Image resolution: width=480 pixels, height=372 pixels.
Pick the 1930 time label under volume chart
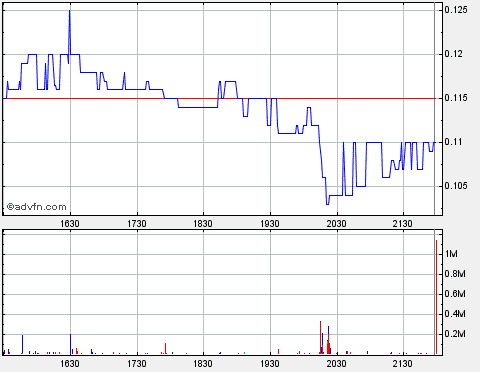(x=270, y=364)
